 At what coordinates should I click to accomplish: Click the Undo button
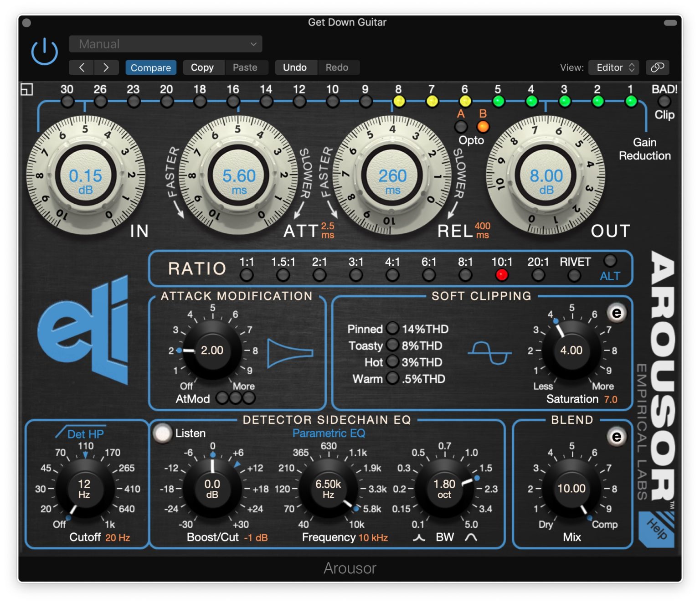(295, 67)
